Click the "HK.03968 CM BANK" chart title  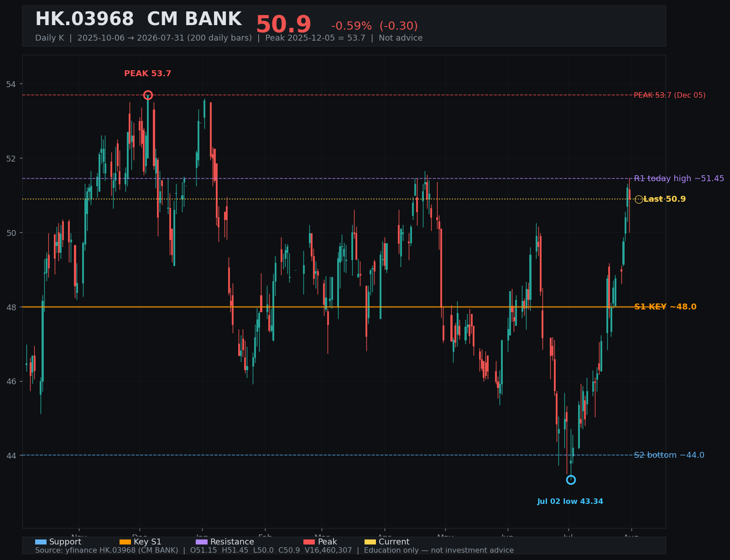click(x=138, y=19)
